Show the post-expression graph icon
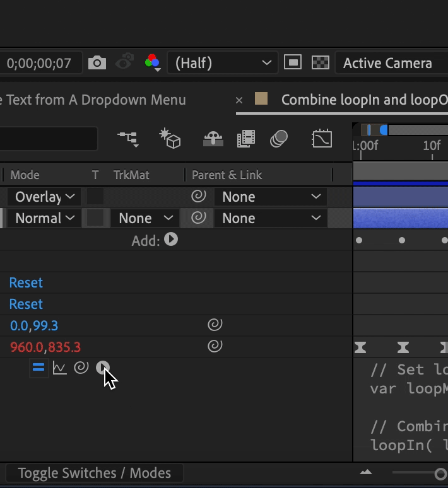448x488 pixels. [x=59, y=368]
